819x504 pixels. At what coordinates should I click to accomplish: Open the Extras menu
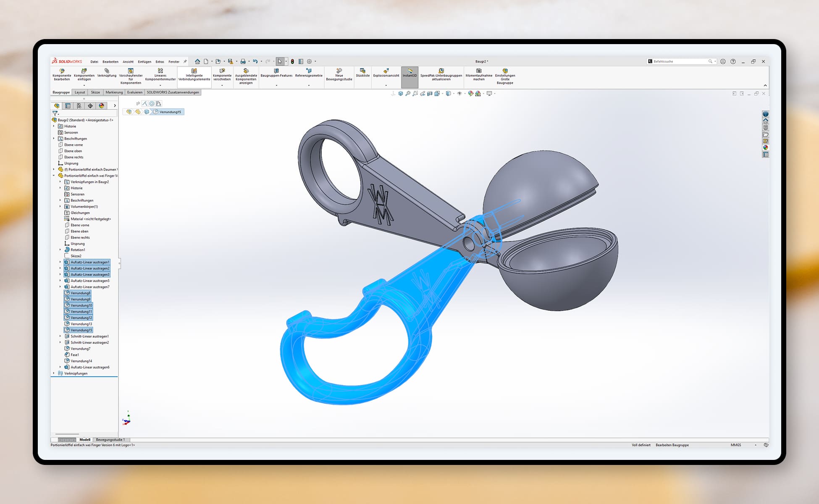[x=160, y=62]
